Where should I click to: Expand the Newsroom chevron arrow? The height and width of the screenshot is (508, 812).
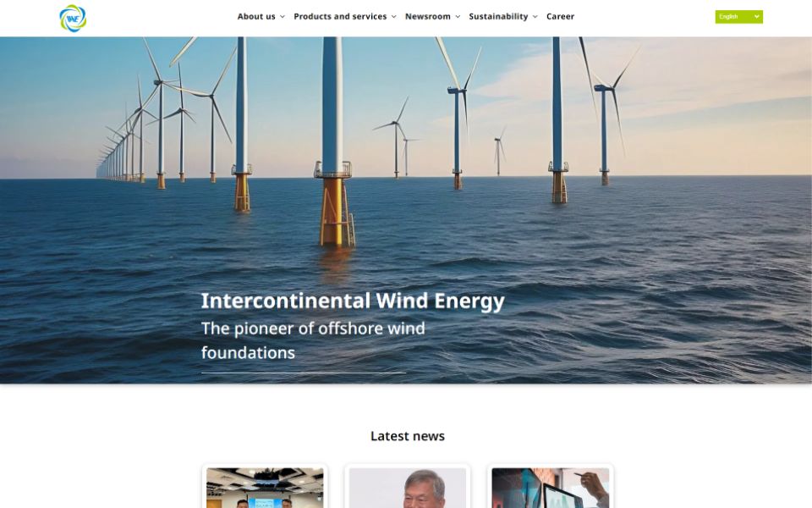pyautogui.click(x=458, y=17)
